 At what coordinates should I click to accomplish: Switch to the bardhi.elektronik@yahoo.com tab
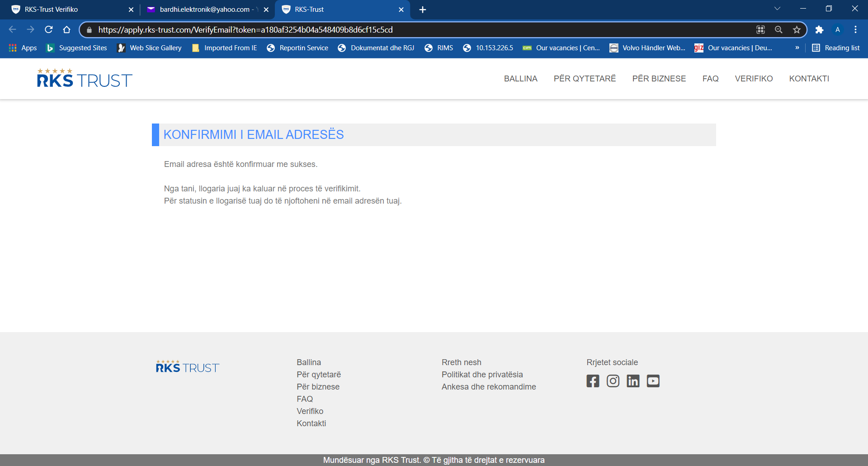[207, 10]
